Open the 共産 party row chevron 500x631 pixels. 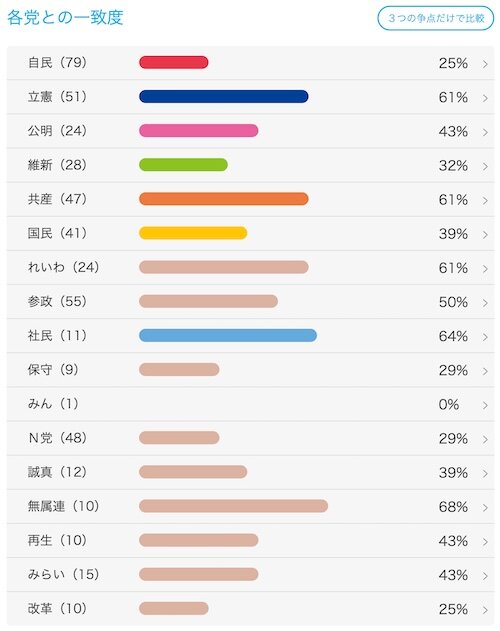[x=485, y=200]
